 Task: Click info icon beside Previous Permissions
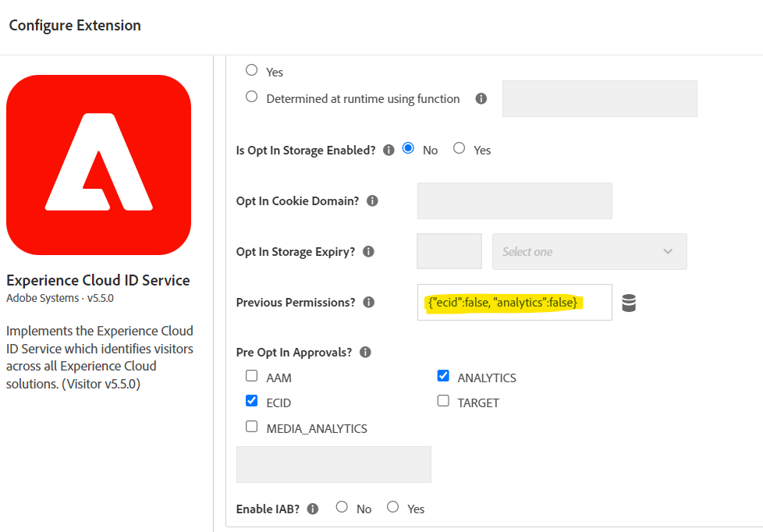(368, 302)
